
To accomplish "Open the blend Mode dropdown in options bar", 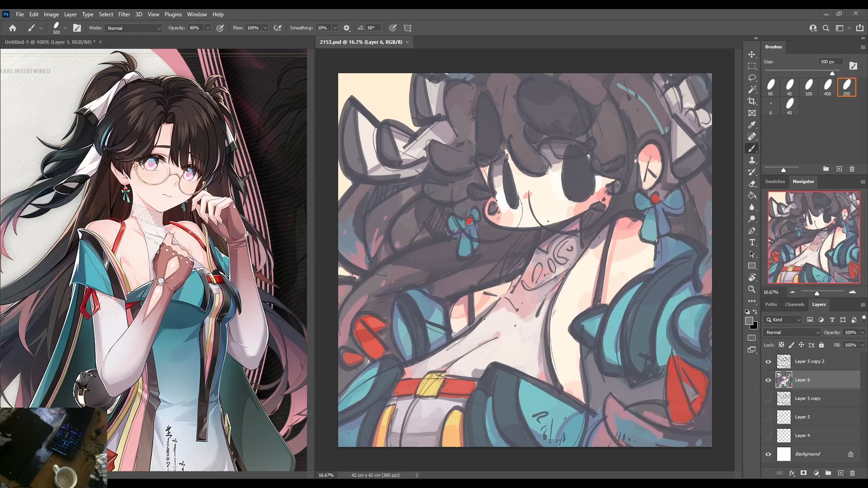I will tap(134, 28).
